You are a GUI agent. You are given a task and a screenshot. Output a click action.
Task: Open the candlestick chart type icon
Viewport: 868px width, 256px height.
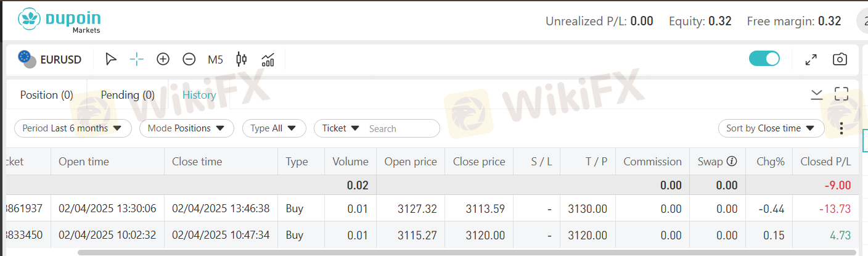click(x=242, y=59)
